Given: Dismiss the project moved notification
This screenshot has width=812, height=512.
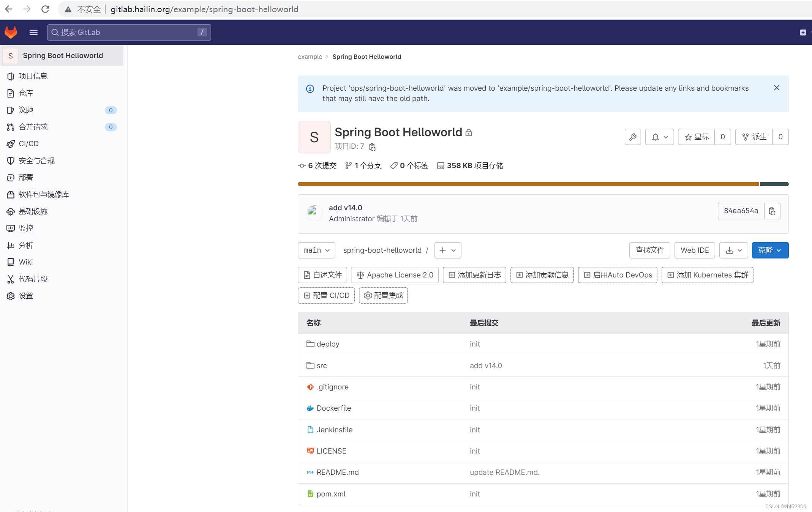Looking at the screenshot, I should point(776,88).
